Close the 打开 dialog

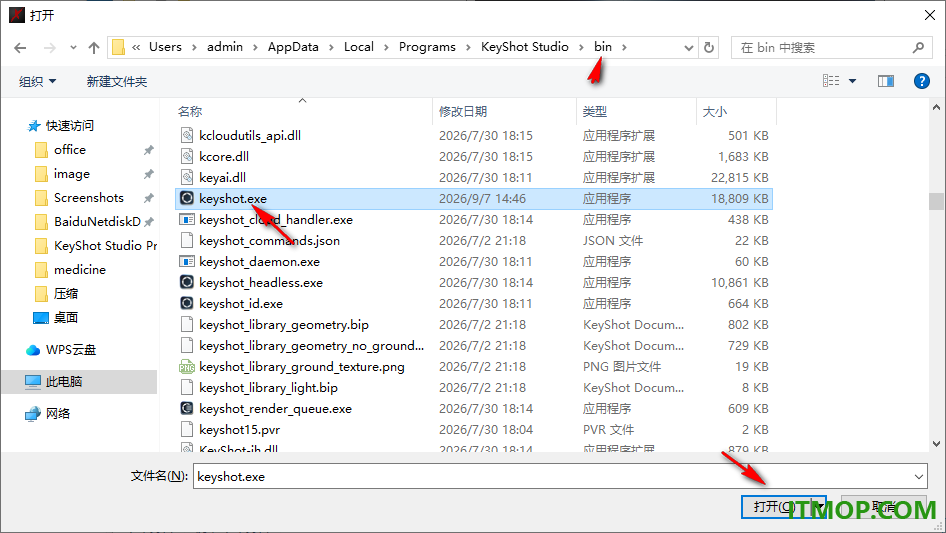point(930,15)
